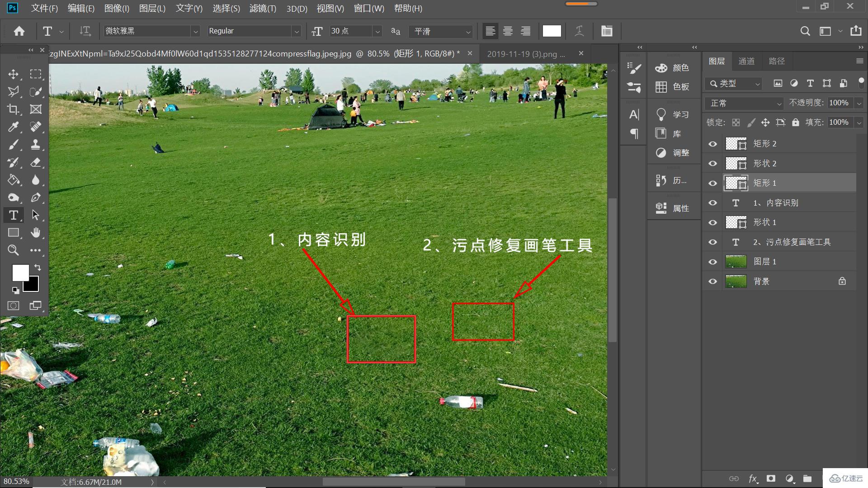
Task: Select the Move tool
Action: tap(14, 74)
